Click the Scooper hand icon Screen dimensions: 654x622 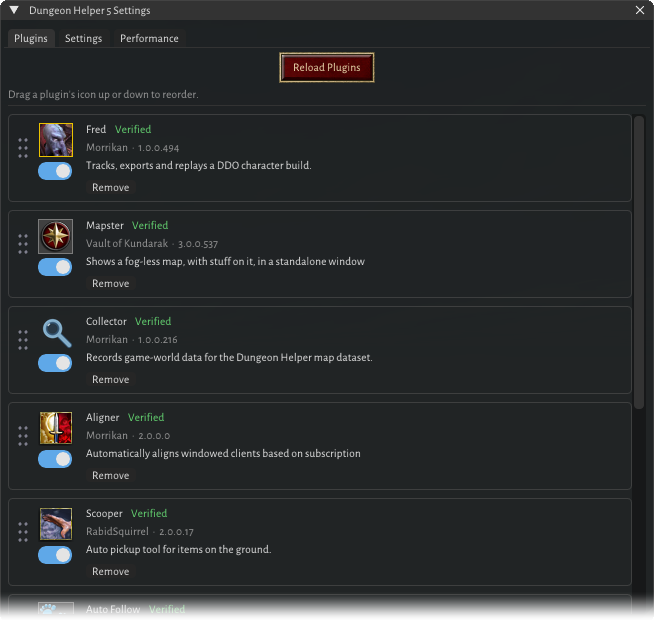(x=56, y=524)
